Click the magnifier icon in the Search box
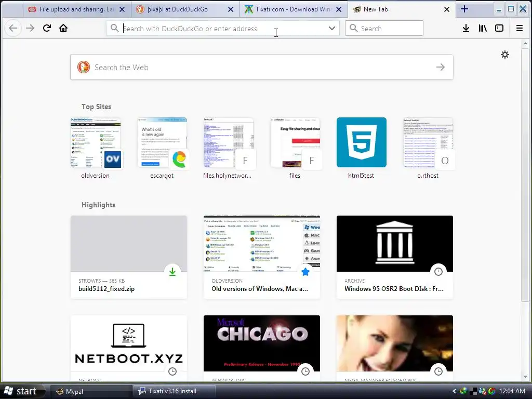This screenshot has width=532, height=399. 353,28
